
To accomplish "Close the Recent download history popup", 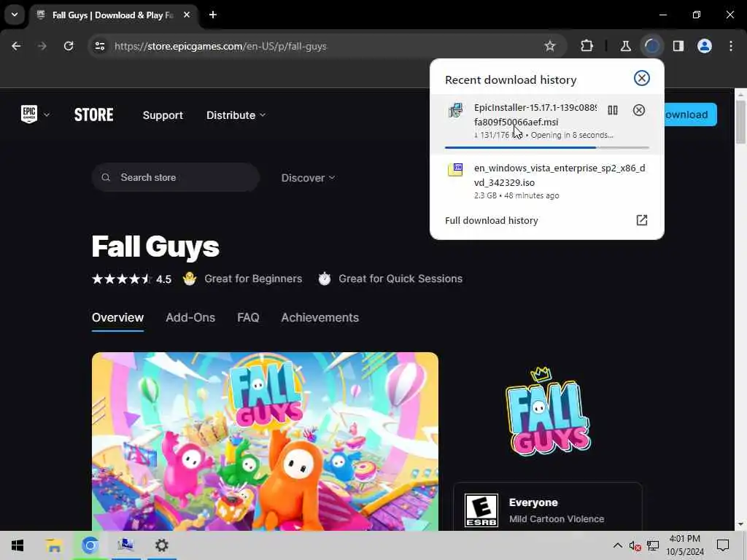I will coord(642,78).
